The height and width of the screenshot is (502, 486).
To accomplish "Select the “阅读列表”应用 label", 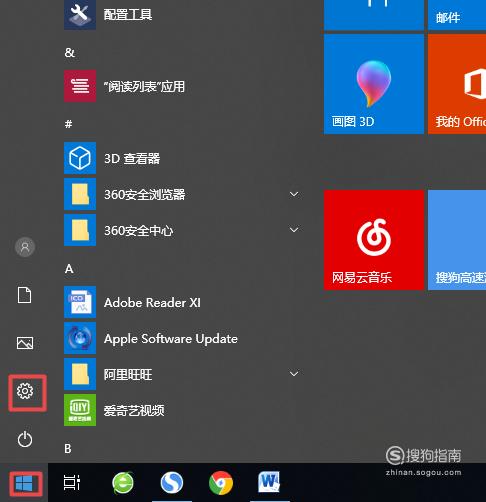I will click(144, 87).
